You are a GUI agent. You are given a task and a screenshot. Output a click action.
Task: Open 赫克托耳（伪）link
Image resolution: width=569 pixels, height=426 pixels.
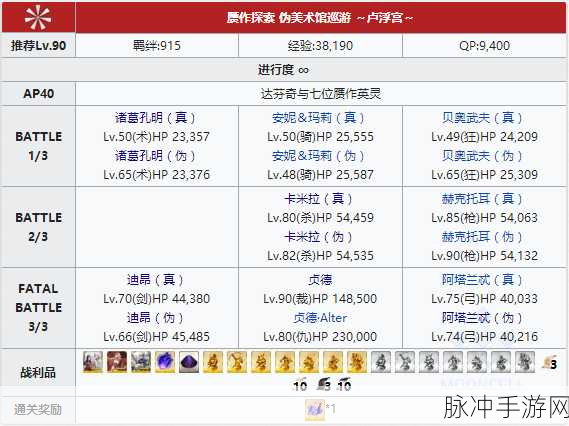[483, 237]
